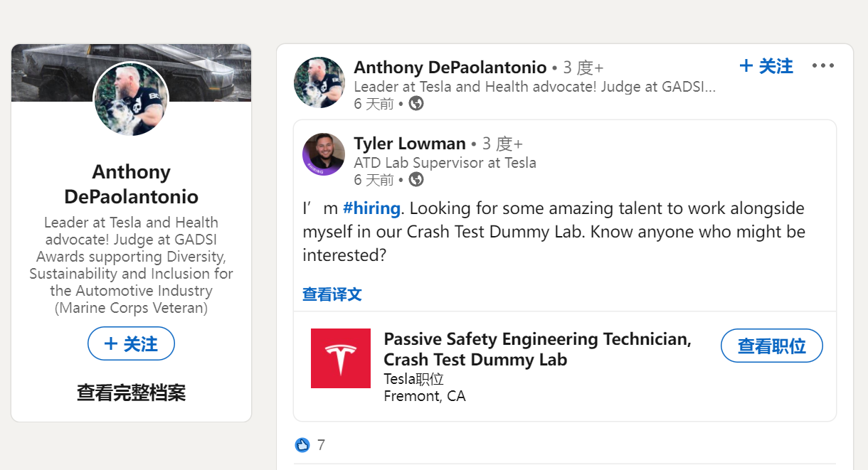Click 查看职位 to view the job
This screenshot has width=868, height=470.
point(772,346)
